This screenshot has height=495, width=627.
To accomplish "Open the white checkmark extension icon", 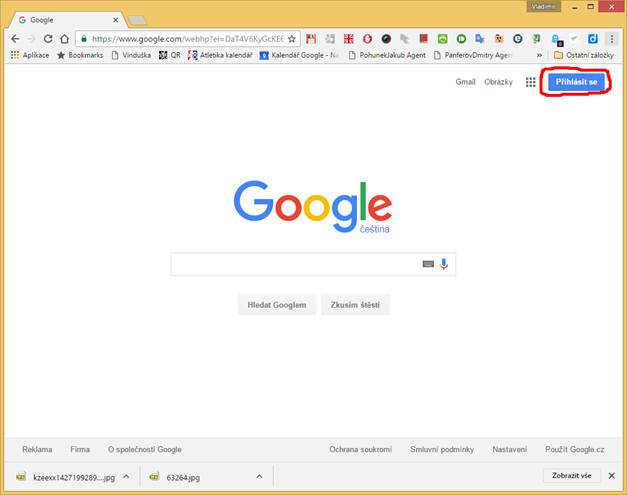I will click(x=574, y=39).
